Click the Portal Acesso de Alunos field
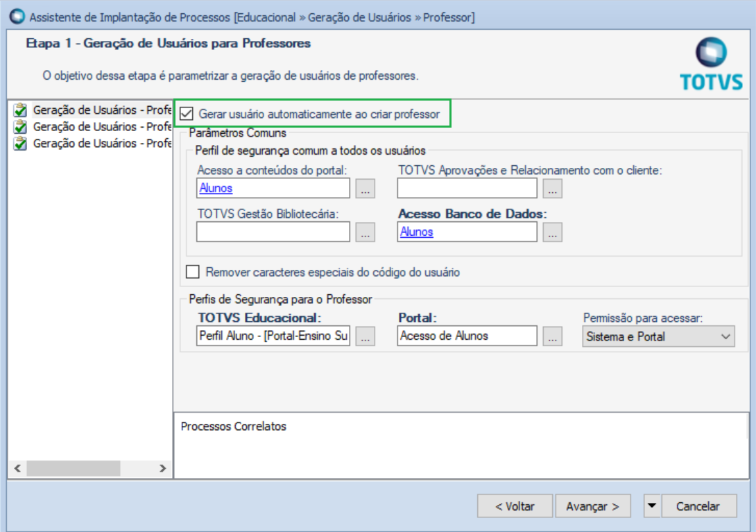This screenshot has height=532, width=756. pyautogui.click(x=467, y=336)
